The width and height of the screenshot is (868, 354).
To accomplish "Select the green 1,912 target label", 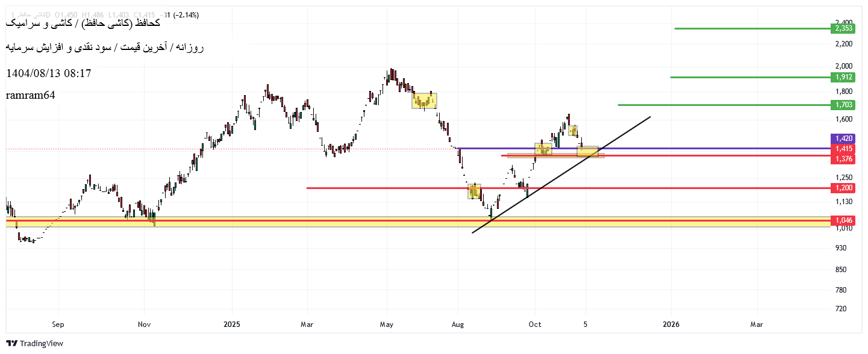I will tap(843, 77).
